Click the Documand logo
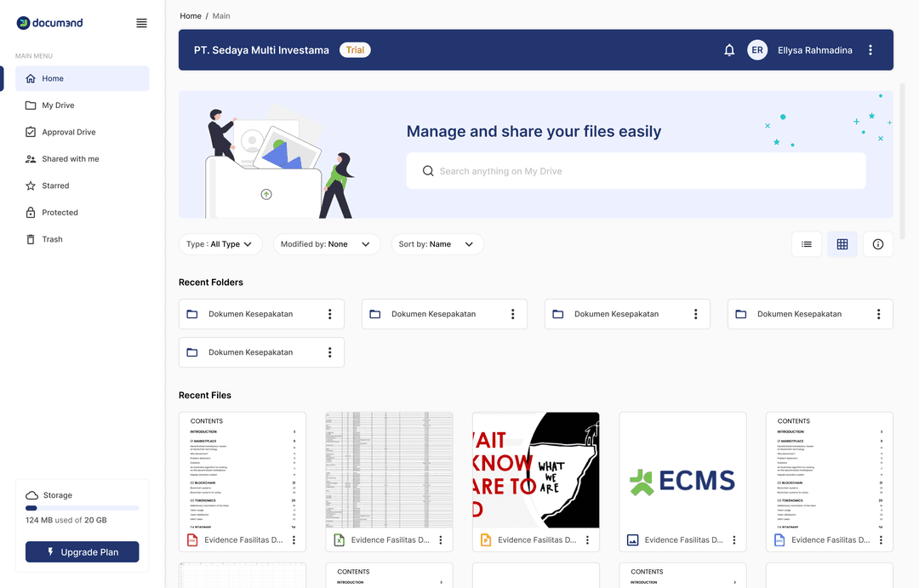Viewport: 919px width, 588px height. pyautogui.click(x=50, y=23)
